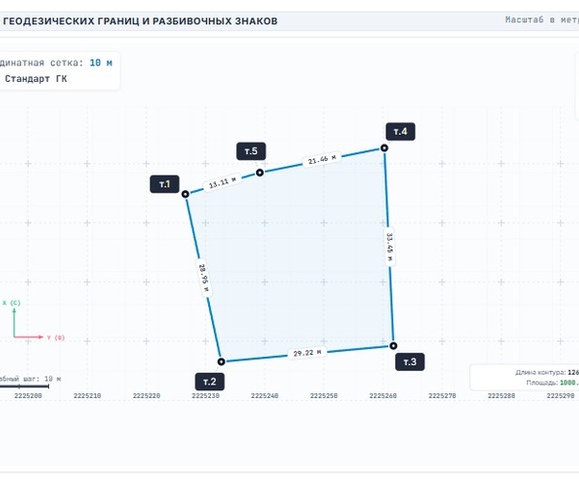Select the т.4 point label

click(401, 131)
